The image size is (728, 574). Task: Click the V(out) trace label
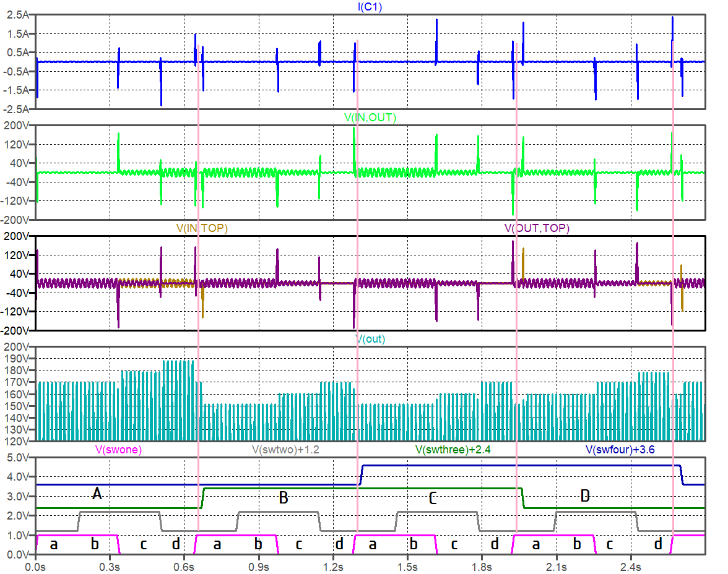click(x=370, y=339)
